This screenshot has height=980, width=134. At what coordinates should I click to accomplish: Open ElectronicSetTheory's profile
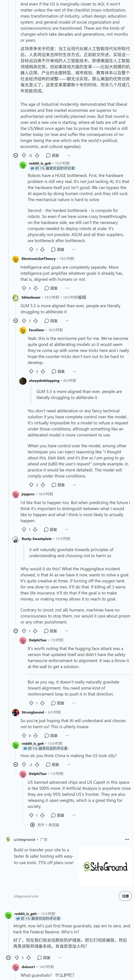click(38, 259)
